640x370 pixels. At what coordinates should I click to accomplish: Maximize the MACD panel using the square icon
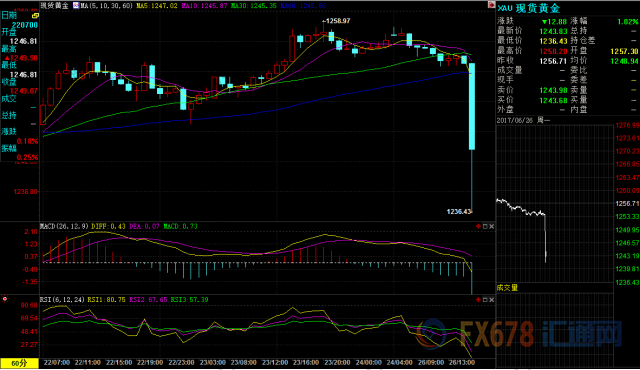pos(485,226)
